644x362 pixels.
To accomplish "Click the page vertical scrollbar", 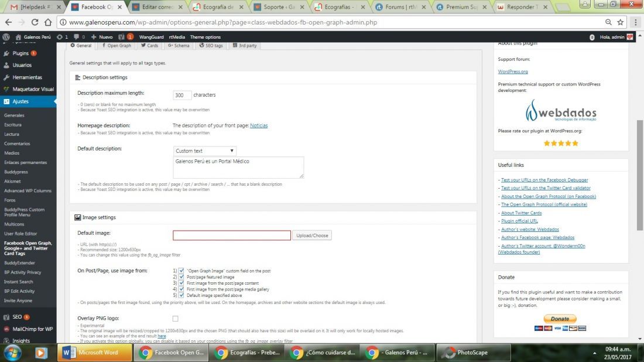I will 640,175.
